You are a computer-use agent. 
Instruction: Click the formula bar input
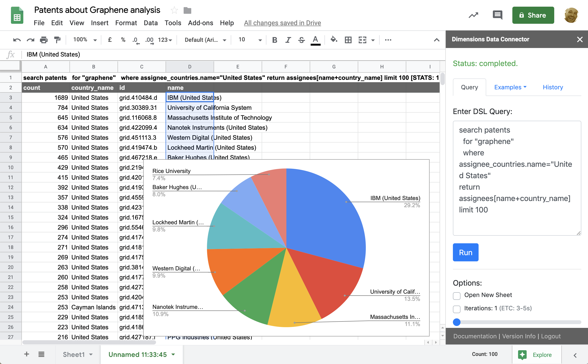[x=233, y=54]
